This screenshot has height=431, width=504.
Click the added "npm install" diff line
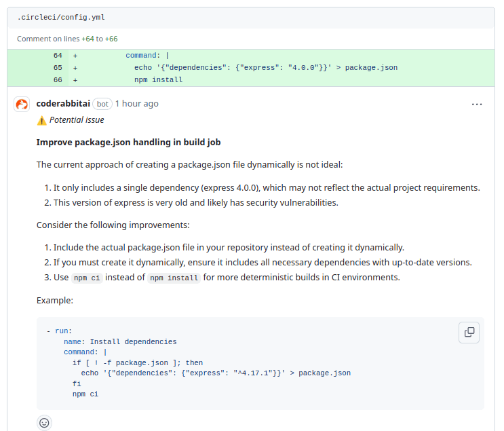[158, 80]
